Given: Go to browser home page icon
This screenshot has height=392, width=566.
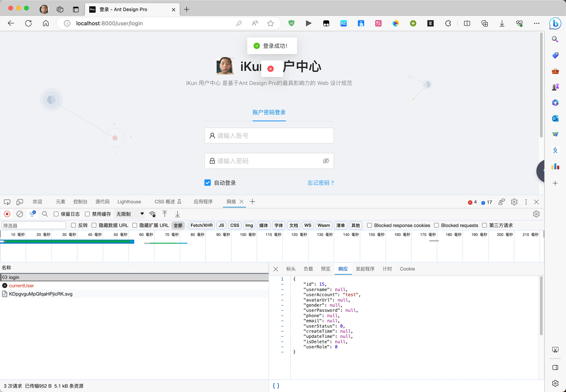Looking at the screenshot, I should tap(46, 23).
